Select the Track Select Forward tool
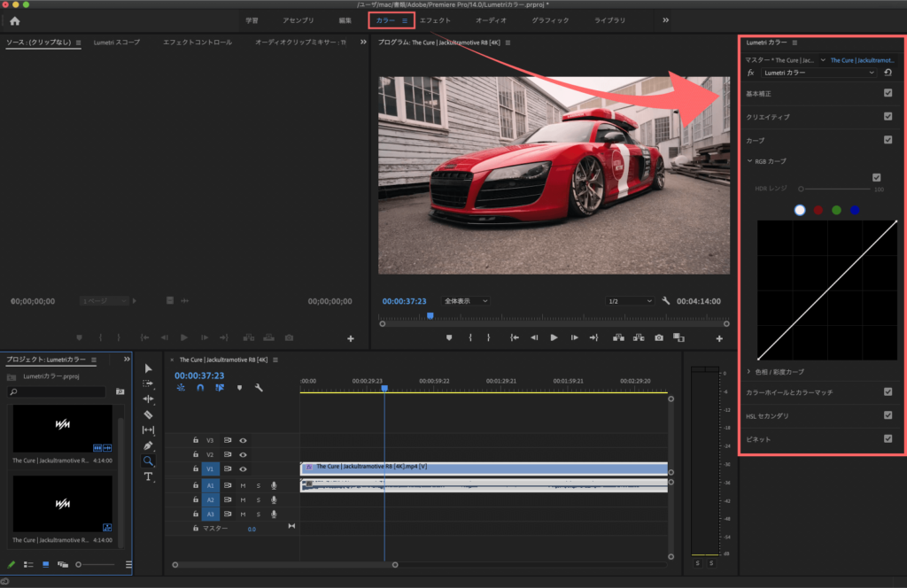907x588 pixels. coord(148,383)
